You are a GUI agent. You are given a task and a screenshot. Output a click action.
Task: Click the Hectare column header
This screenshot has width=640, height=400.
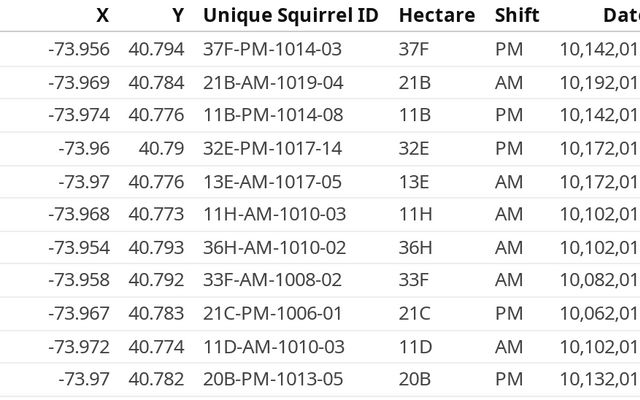click(436, 15)
